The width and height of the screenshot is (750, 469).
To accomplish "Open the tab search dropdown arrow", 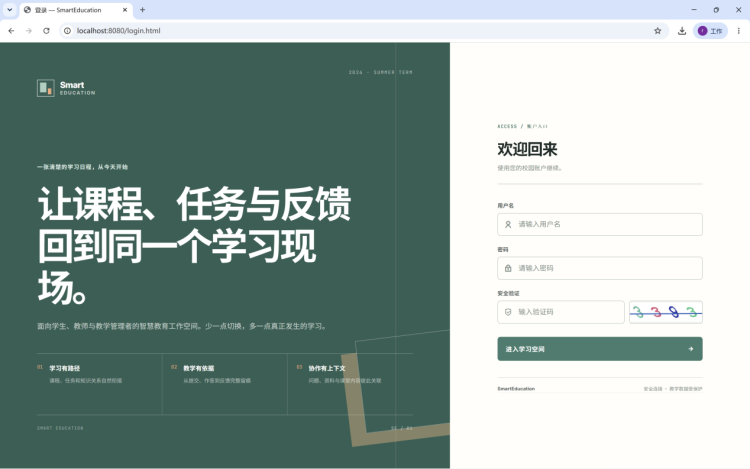I will pyautogui.click(x=10, y=10).
